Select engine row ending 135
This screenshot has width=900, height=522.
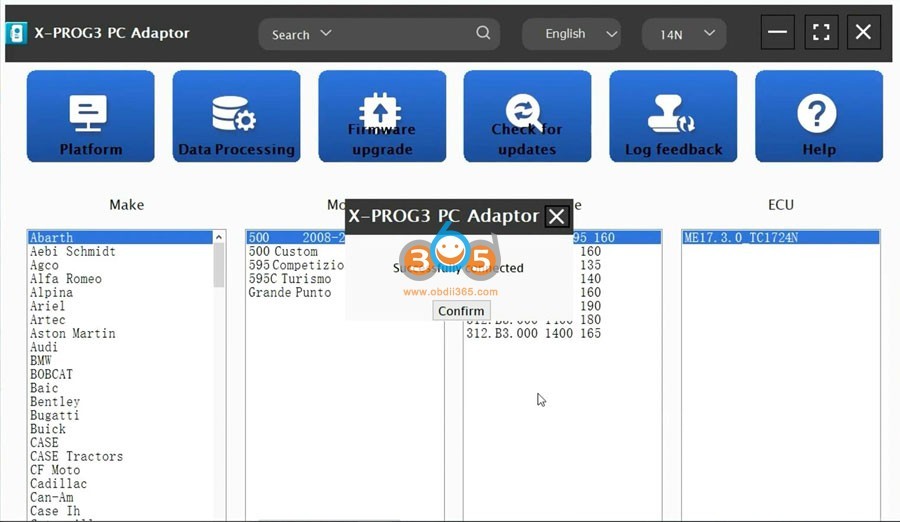coord(617,265)
